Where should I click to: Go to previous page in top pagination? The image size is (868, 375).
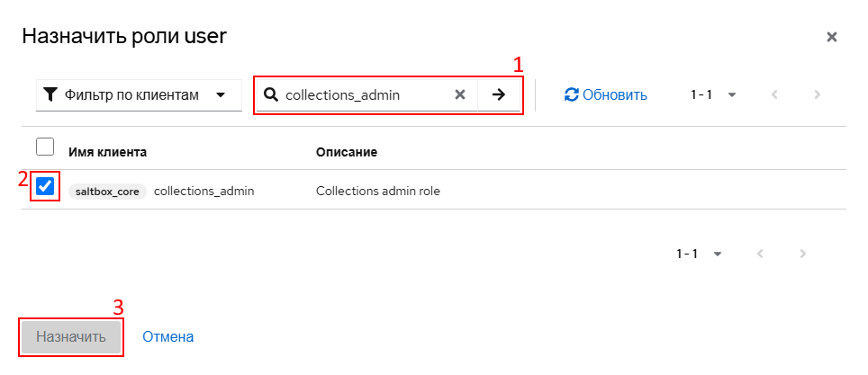click(774, 94)
